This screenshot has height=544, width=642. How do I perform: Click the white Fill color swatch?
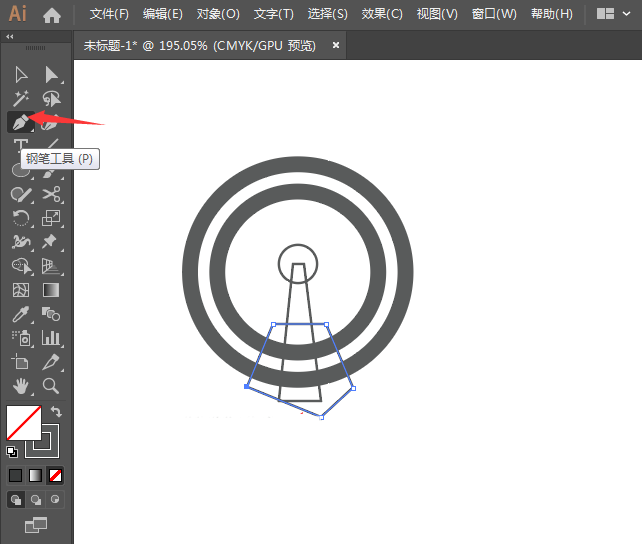tap(22, 422)
